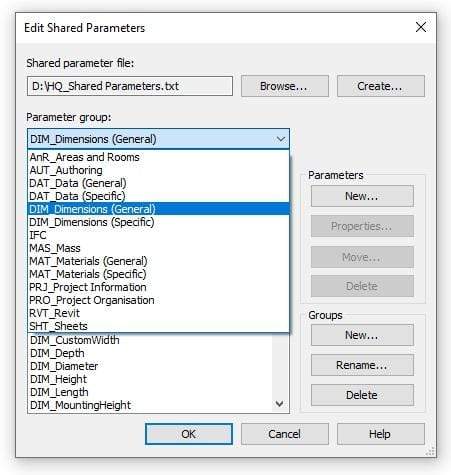Click the shared parameter file path field
Viewport: 451px width, 475px height.
130,86
